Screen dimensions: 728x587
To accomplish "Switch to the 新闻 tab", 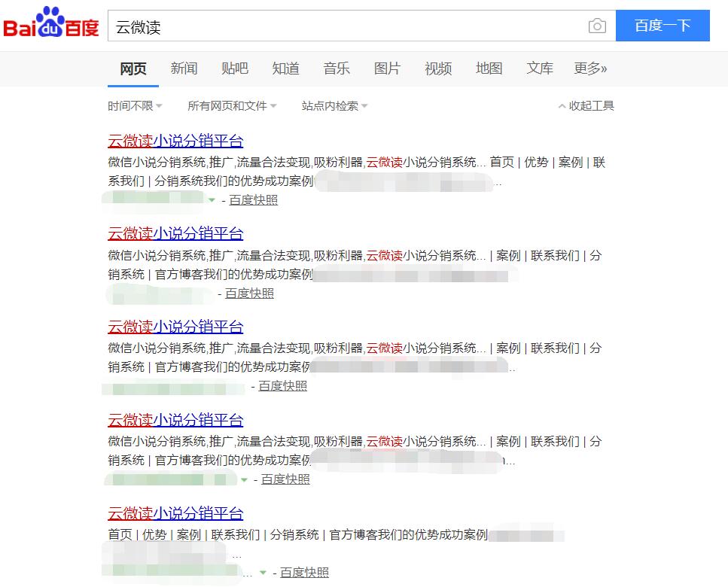I will (184, 68).
